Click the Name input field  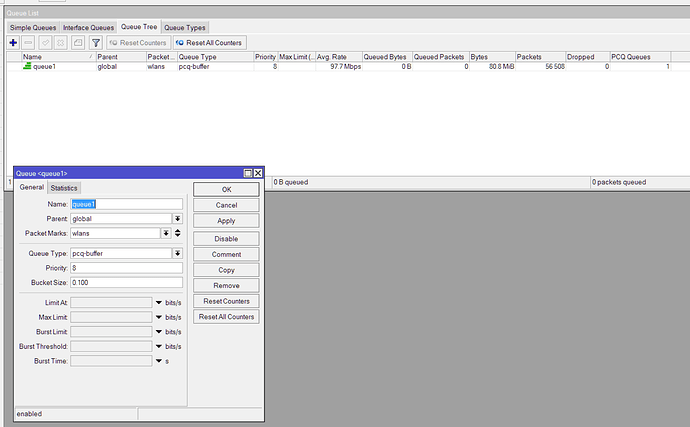point(126,204)
